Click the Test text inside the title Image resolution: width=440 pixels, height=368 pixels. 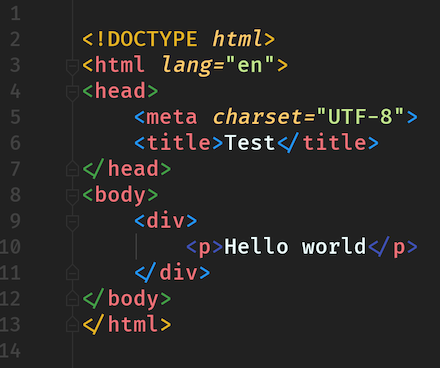click(x=250, y=143)
